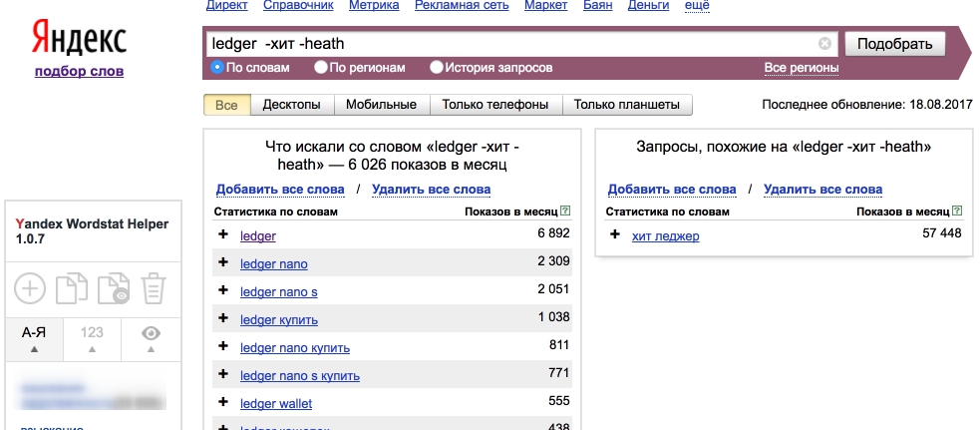
Task: Open the 'Справочник' top menu link
Action: [298, 6]
